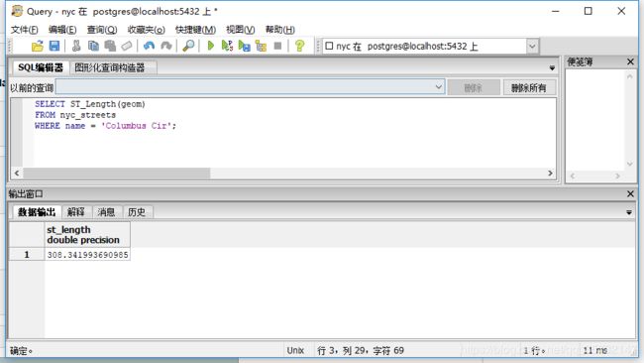Click nyc_streets table name in query
Screen dimensions: 644x363
coord(88,115)
